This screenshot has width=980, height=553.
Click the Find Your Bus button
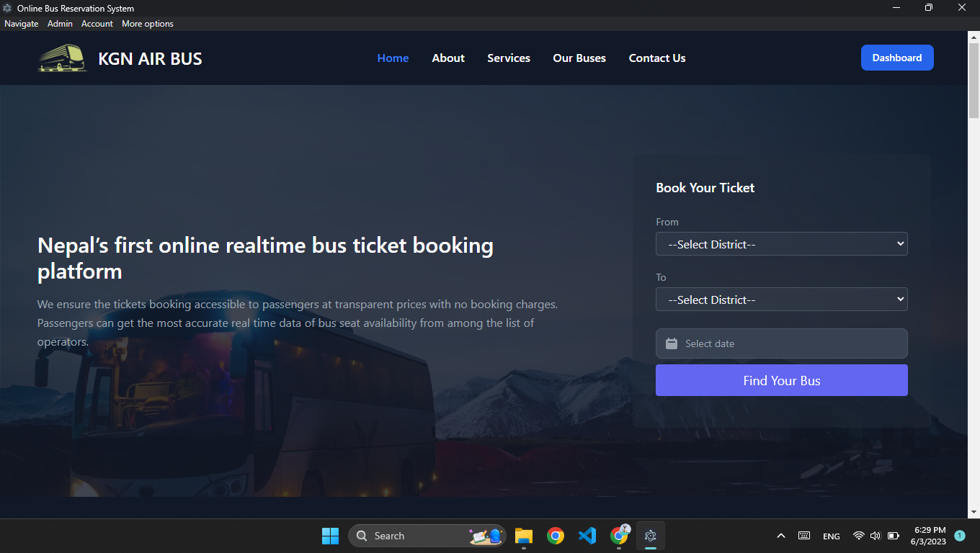coord(781,379)
